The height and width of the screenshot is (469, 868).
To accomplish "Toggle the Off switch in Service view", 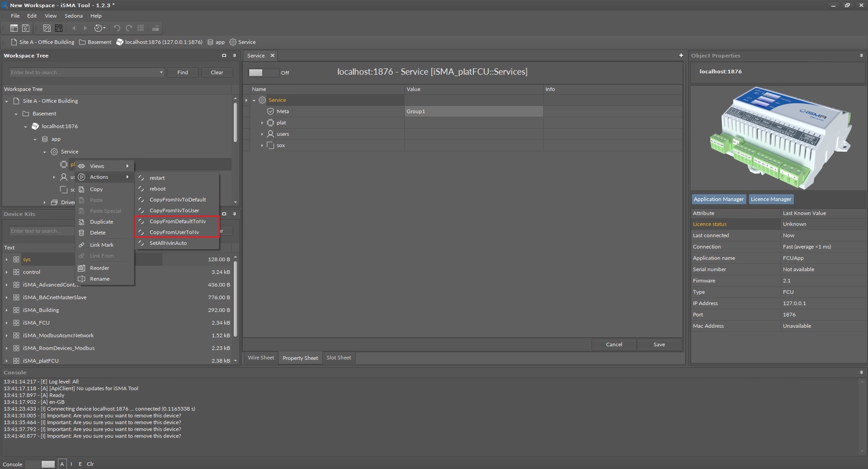I will pos(263,72).
